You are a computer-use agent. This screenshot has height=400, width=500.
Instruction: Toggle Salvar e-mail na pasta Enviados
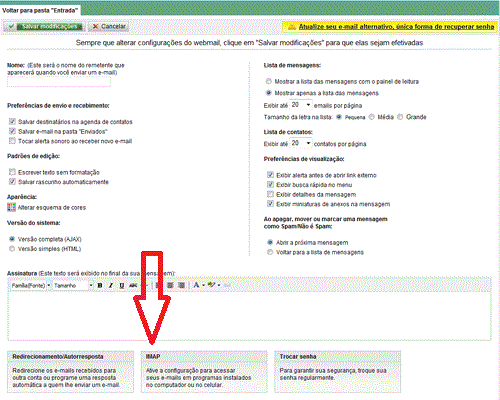[12, 131]
